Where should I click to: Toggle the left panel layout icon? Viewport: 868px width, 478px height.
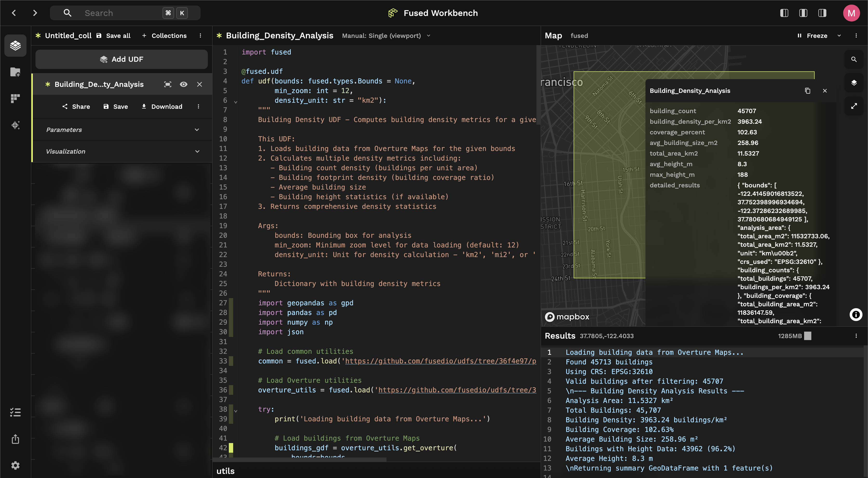click(784, 13)
